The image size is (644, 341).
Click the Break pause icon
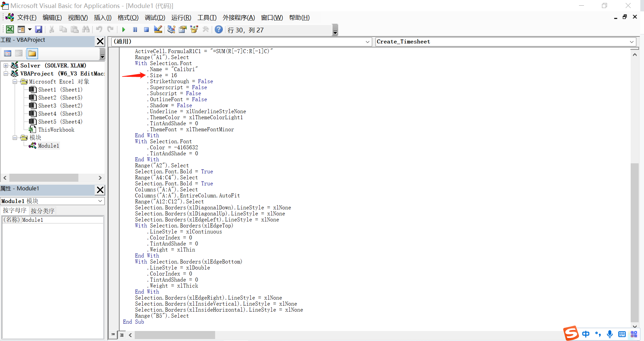tap(135, 30)
